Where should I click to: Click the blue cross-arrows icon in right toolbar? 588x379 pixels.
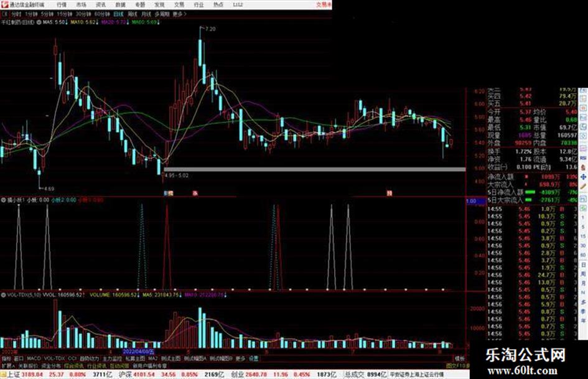coord(583,177)
